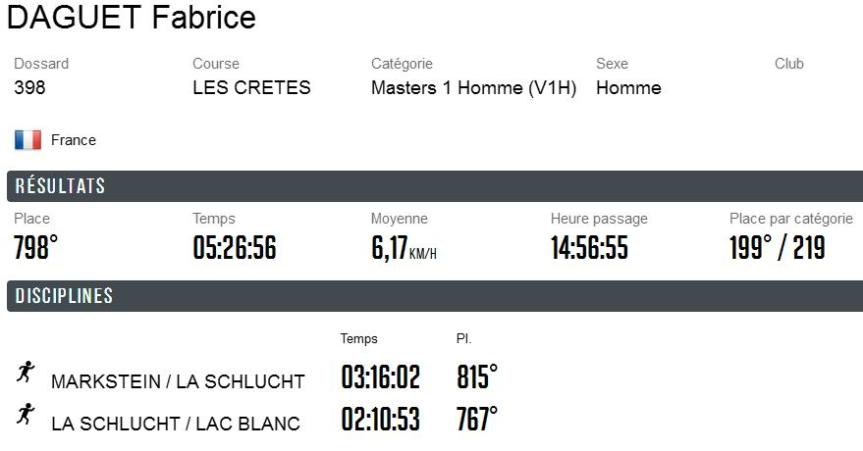Image resolution: width=863 pixels, height=451 pixels.
Task: Click the France flag icon
Action: [x=27, y=140]
